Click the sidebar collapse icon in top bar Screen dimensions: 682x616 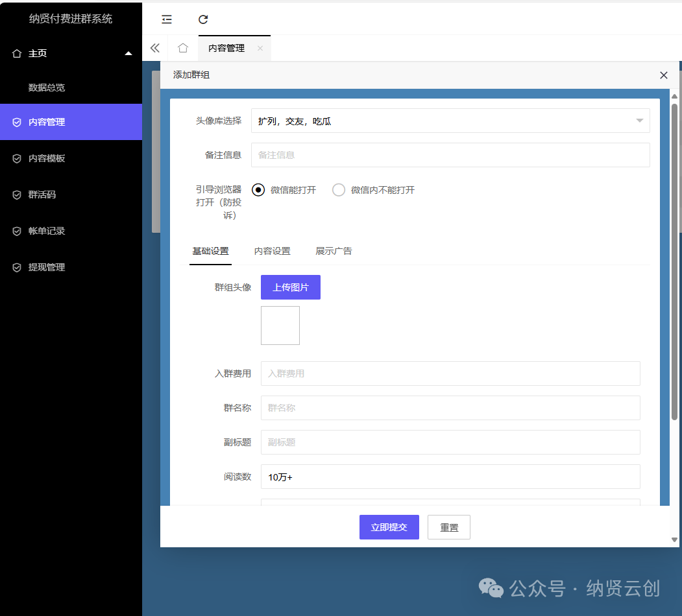[x=167, y=19]
